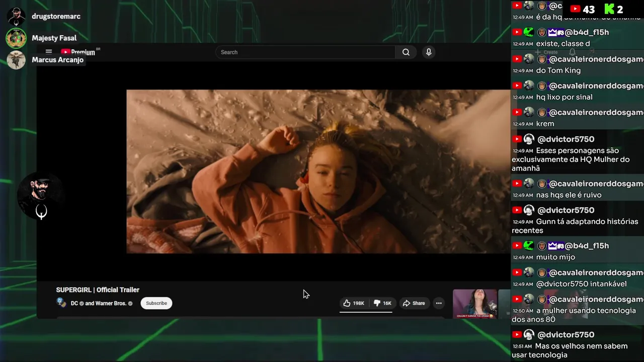Click the SUPERGIRL Official Trailer title
Image resolution: width=644 pixels, height=362 pixels.
98,290
